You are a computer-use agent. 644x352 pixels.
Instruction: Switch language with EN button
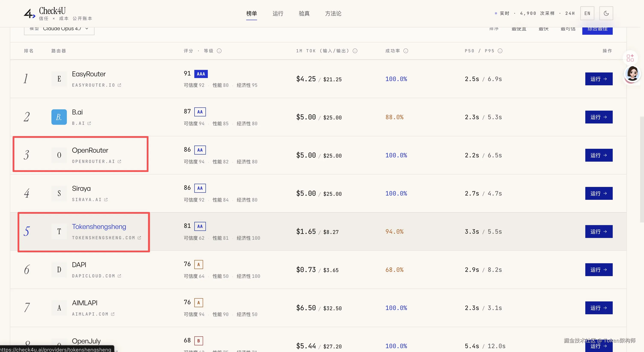pyautogui.click(x=587, y=13)
